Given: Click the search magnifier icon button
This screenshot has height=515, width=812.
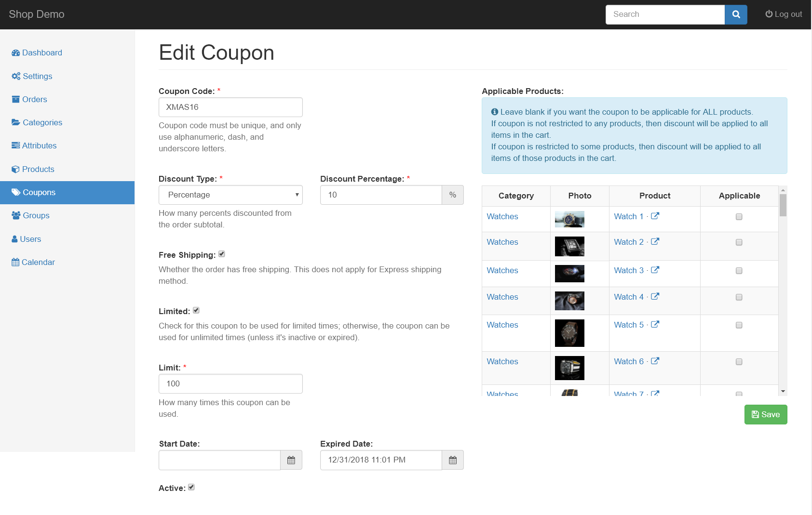Looking at the screenshot, I should pyautogui.click(x=736, y=14).
